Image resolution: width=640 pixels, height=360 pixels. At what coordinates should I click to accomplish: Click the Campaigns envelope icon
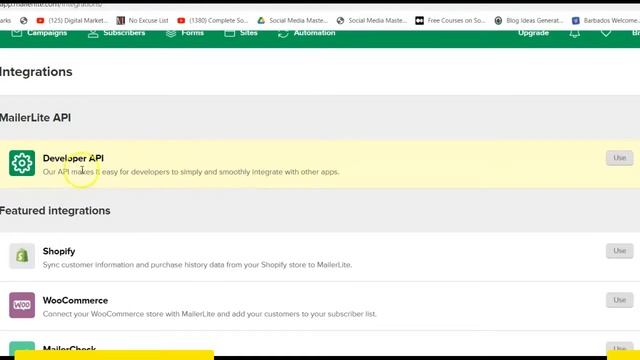[x=17, y=33]
